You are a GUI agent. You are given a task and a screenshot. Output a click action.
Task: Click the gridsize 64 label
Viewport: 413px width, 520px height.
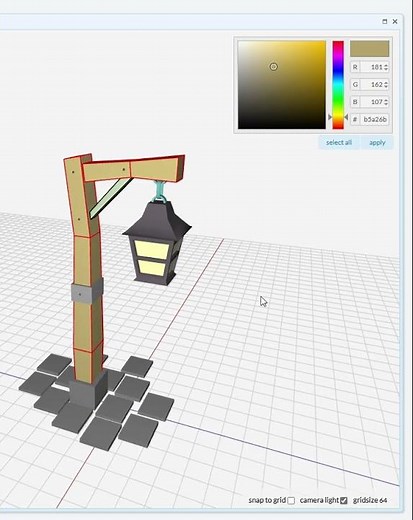[370, 500]
